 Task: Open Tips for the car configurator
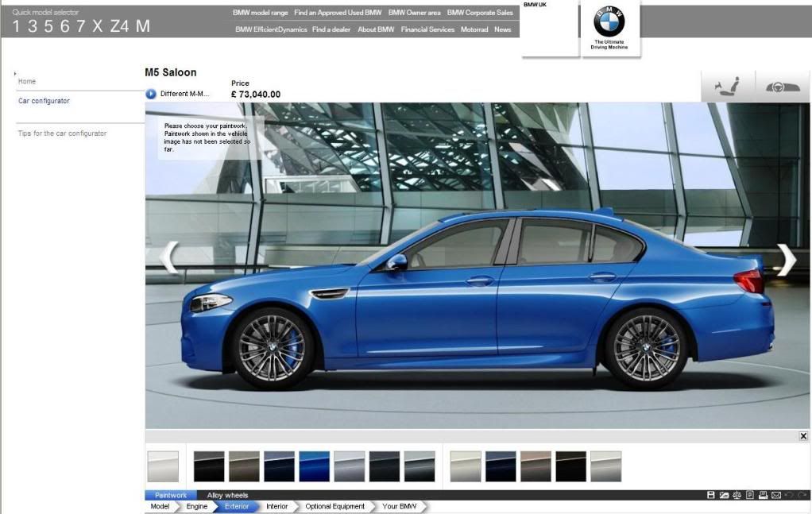pos(62,133)
